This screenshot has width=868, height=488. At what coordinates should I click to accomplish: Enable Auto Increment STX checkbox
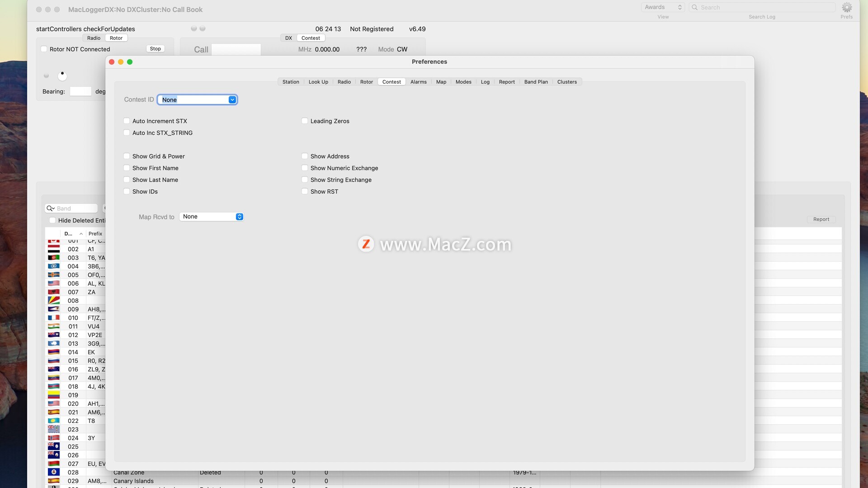click(x=127, y=121)
